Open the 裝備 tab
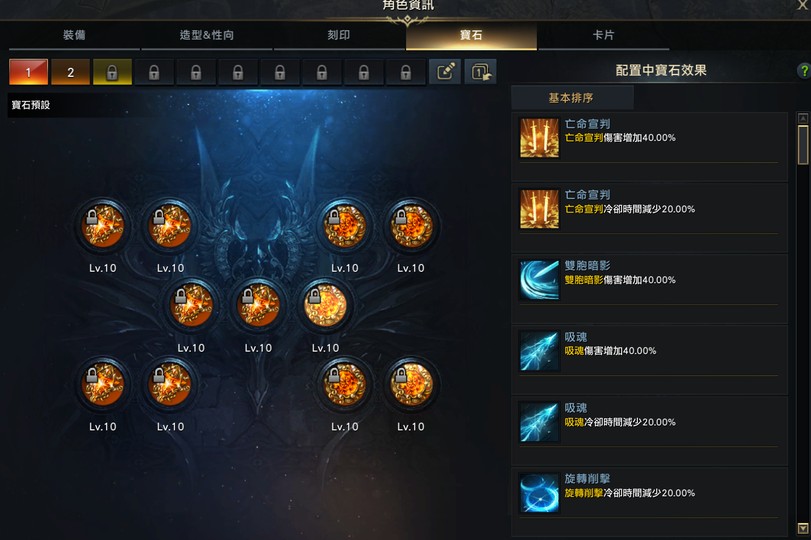This screenshot has width=811, height=540. pyautogui.click(x=74, y=35)
